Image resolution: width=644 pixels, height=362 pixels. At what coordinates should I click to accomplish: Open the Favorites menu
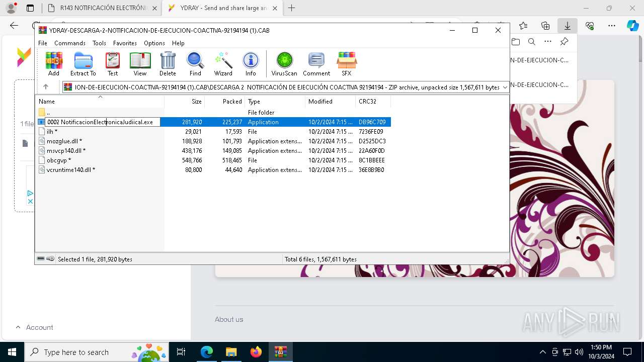point(125,43)
